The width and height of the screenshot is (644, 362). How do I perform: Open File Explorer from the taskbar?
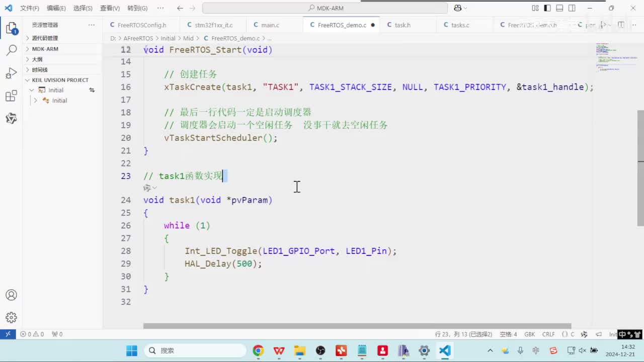[300, 350]
